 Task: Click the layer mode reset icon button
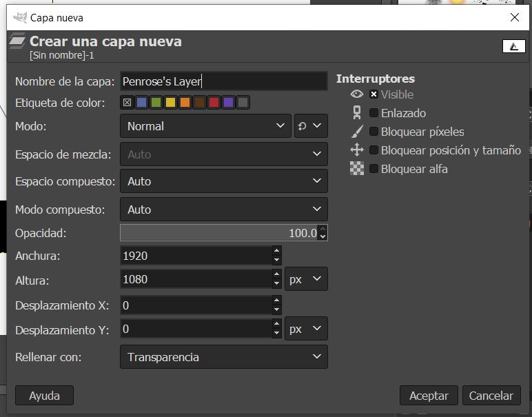pyautogui.click(x=311, y=126)
